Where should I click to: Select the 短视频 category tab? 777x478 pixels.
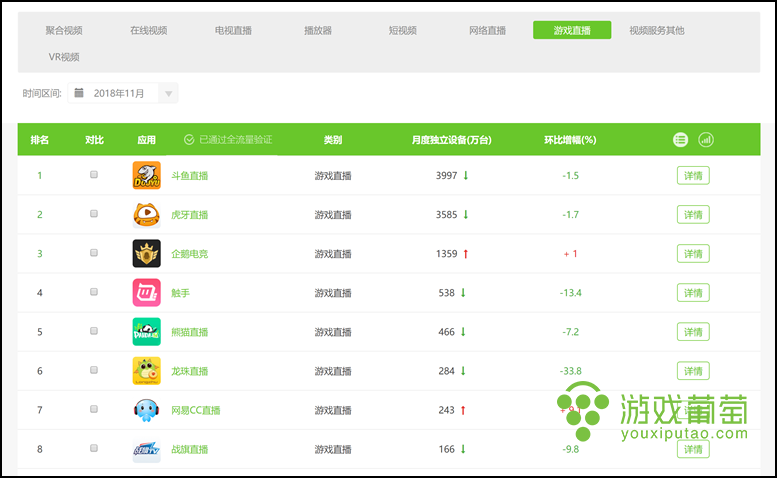tap(403, 30)
